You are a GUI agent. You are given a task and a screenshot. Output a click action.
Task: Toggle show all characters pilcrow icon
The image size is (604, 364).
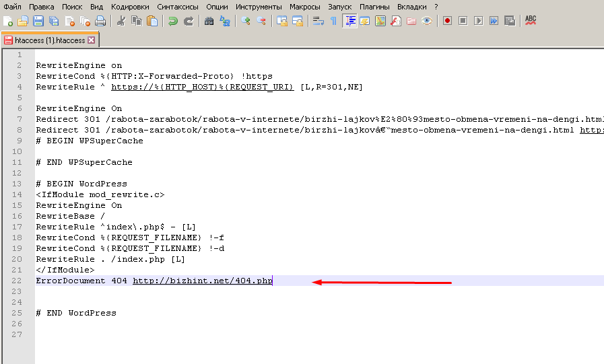333,21
